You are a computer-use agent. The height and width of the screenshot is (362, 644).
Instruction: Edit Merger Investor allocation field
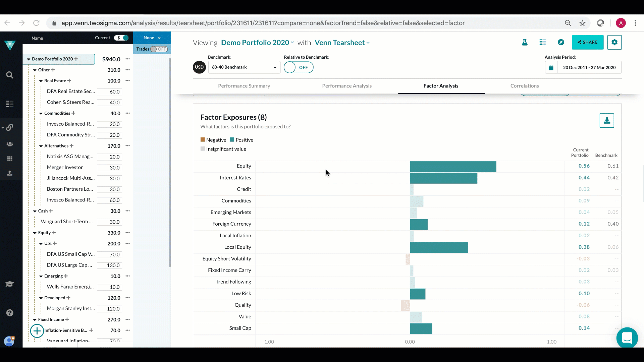[x=110, y=168]
